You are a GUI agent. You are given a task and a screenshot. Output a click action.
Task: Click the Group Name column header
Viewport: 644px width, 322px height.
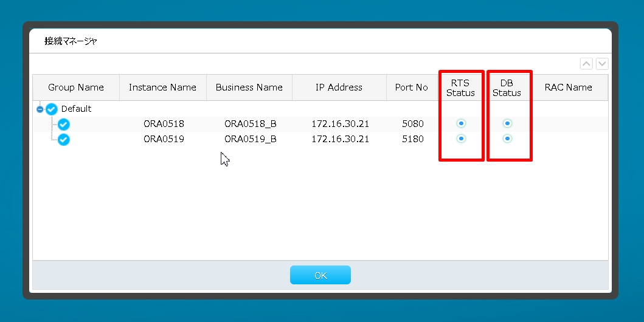[x=76, y=87]
